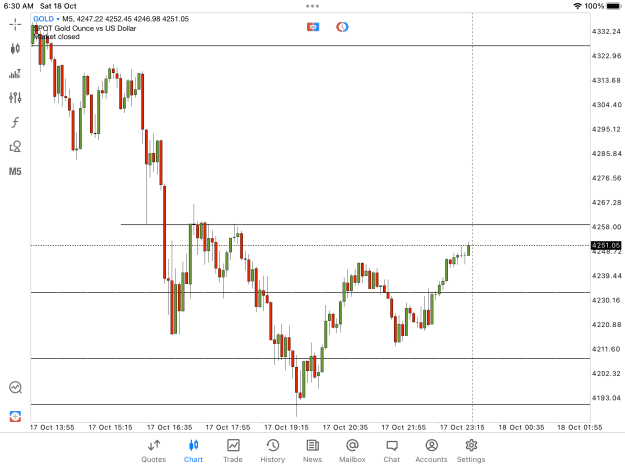Toggle the red-blue clock icon above chart
The height and width of the screenshot is (469, 625).
point(342,27)
